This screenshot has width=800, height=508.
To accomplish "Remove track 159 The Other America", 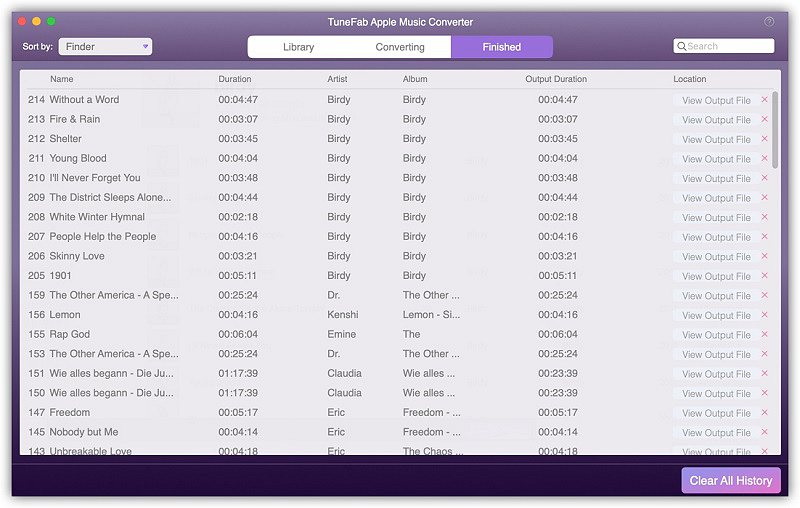I will (x=764, y=295).
